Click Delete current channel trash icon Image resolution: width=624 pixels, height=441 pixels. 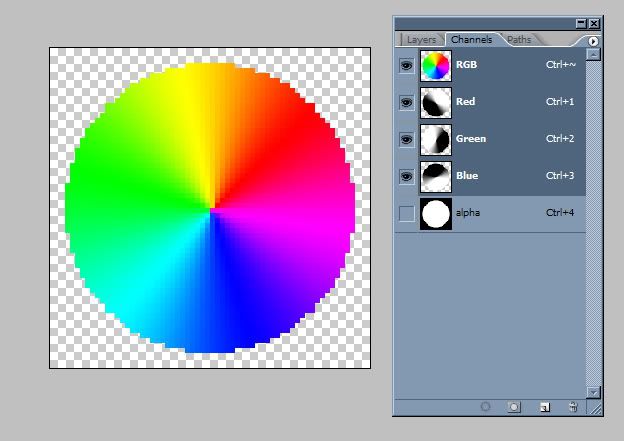click(572, 407)
